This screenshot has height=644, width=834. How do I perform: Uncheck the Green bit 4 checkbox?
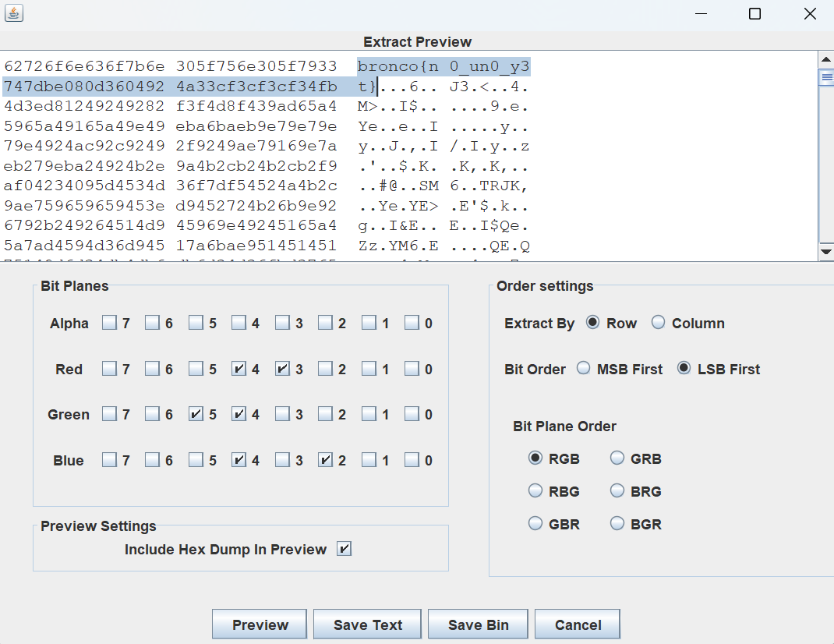tap(239, 413)
